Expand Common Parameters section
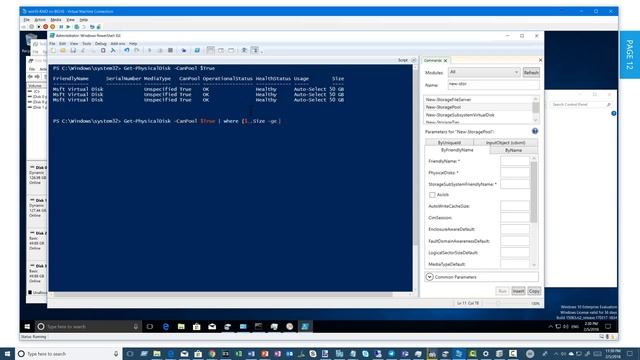The height and width of the screenshot is (360, 640). [429, 277]
